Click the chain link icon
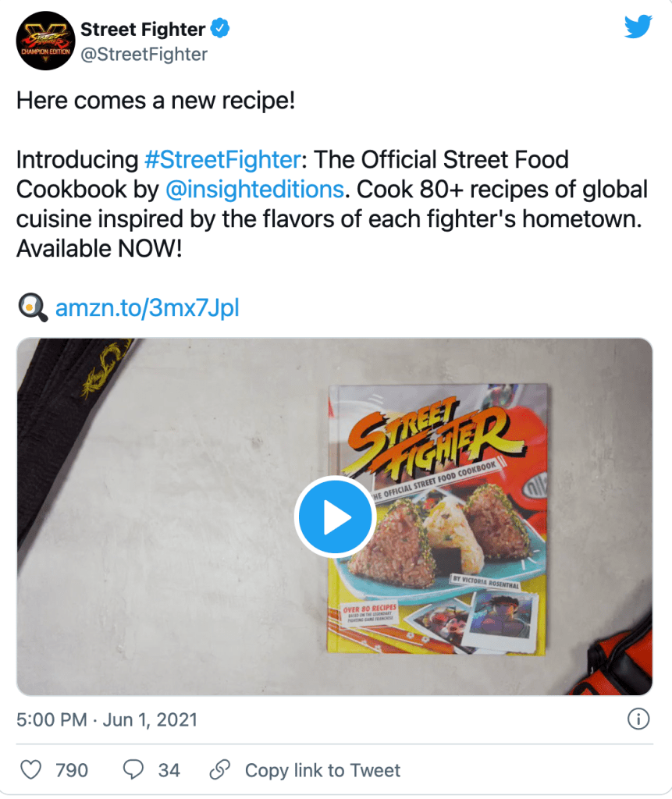This screenshot has height=799, width=672. pos(220,770)
